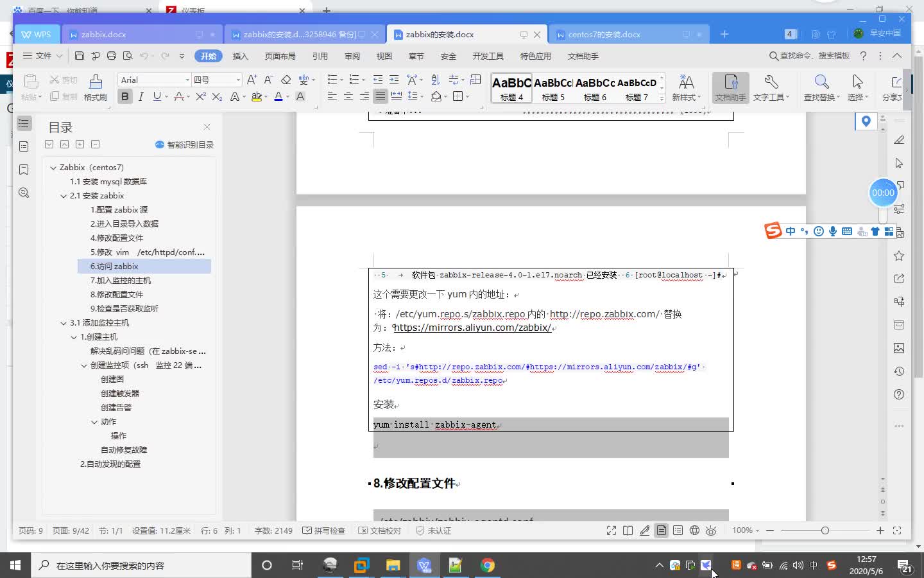Enable eye protection mode in status bar
Screen dimensions: 924x578
pyautogui.click(x=711, y=530)
